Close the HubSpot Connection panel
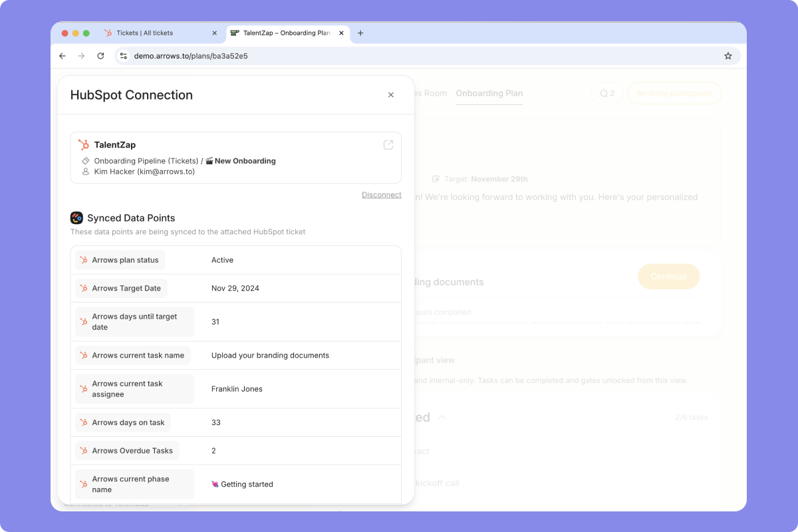This screenshot has width=798, height=532. pyautogui.click(x=391, y=95)
